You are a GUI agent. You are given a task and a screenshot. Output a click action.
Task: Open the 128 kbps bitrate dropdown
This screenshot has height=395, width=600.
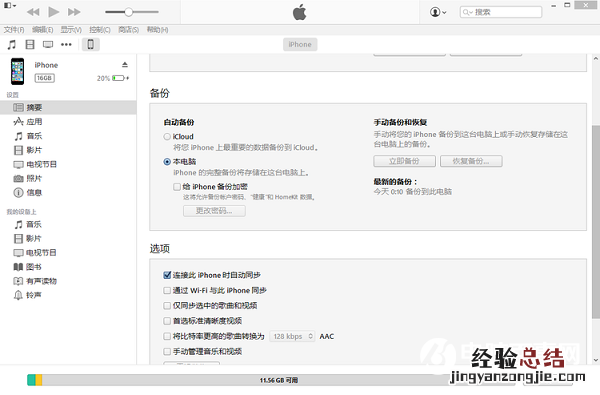tap(292, 336)
